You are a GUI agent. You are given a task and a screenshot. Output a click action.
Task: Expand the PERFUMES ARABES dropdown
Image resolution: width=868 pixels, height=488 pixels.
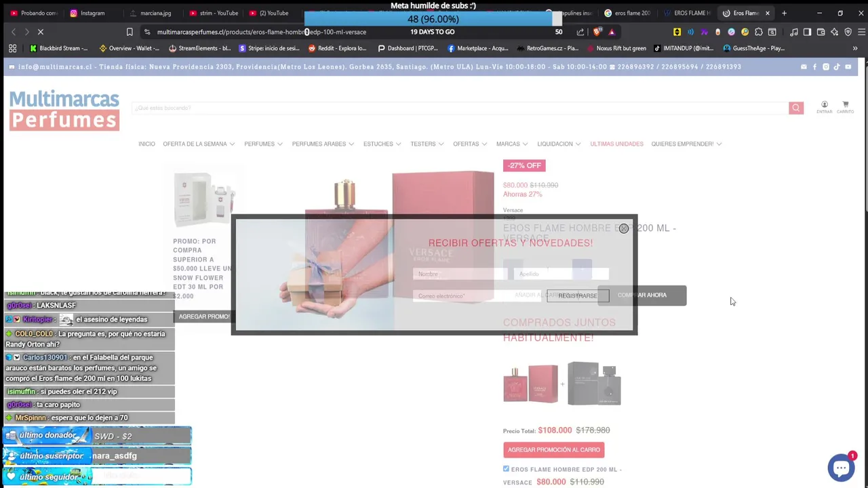click(323, 144)
